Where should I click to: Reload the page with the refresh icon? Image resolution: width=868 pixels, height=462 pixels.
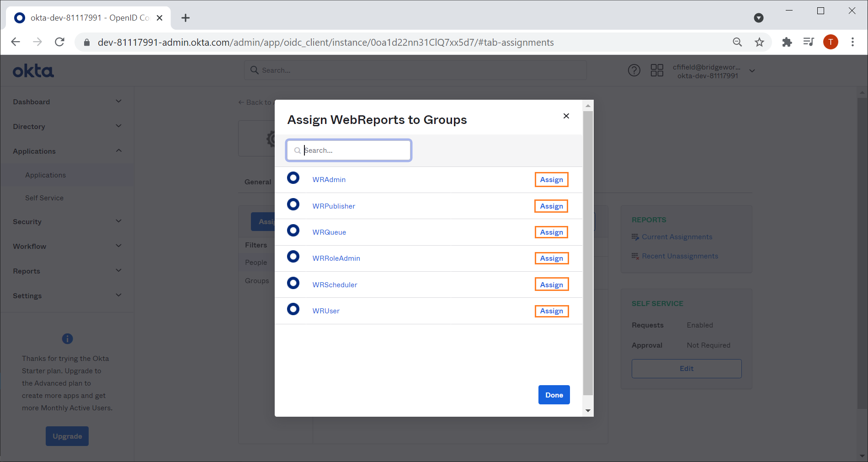[x=59, y=42]
